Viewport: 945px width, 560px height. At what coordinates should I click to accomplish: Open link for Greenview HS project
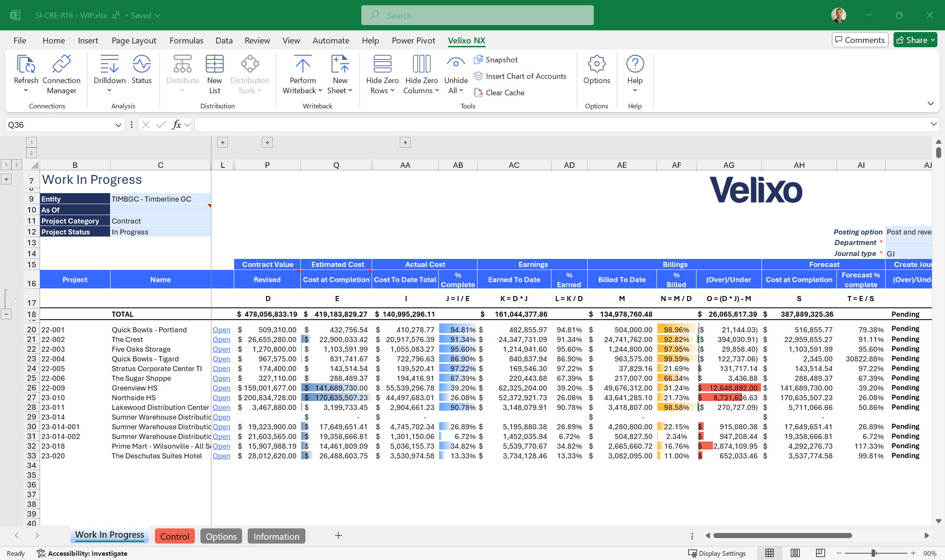click(221, 388)
